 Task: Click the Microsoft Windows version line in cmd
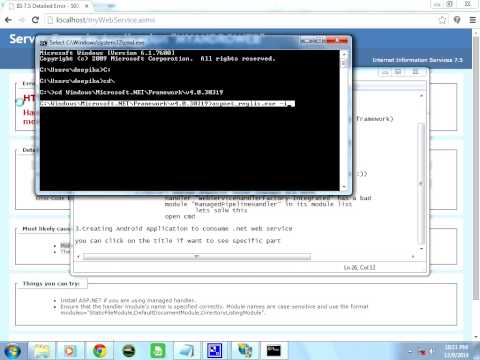point(107,53)
